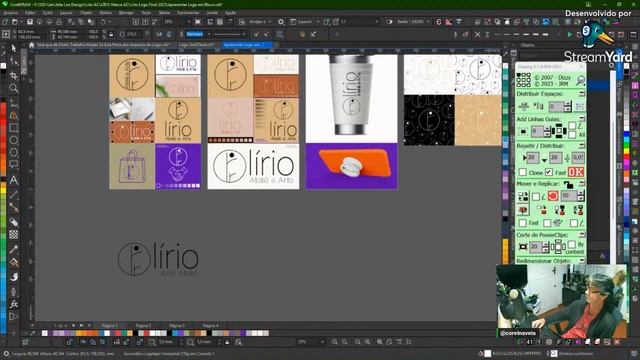Switch to Página 2 page tab
This screenshot has width=640, height=360.
point(143,326)
